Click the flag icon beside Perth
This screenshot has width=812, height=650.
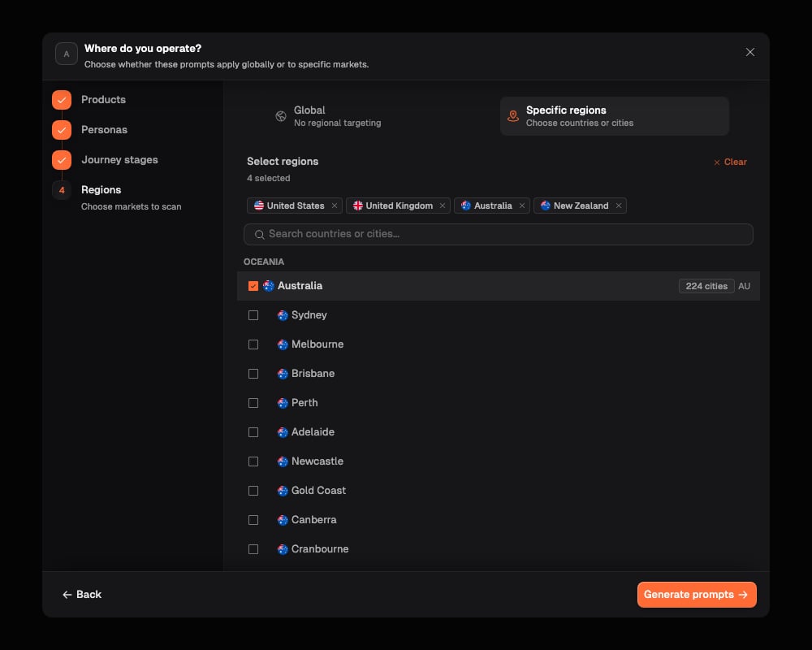coord(283,403)
